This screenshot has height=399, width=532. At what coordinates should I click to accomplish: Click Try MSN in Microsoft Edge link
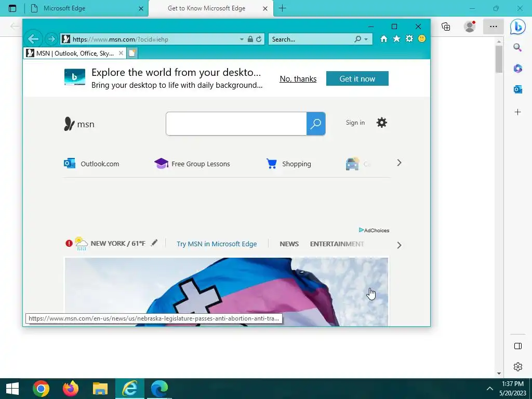(217, 244)
